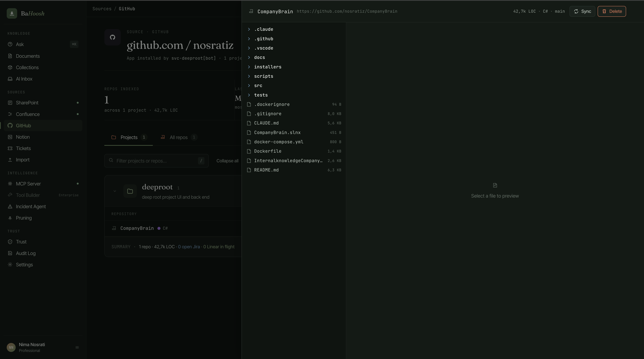
Task: Open Settings from the sidebar
Action: pos(43,264)
